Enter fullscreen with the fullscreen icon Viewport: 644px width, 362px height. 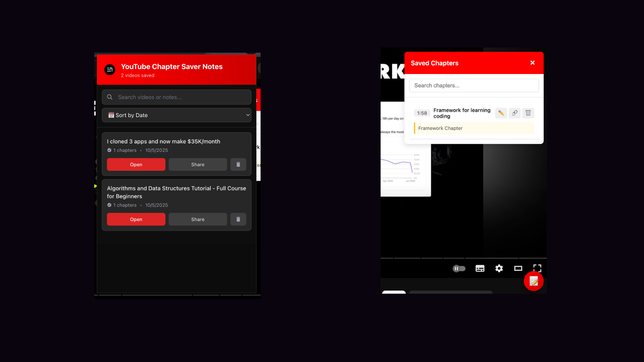tap(537, 268)
